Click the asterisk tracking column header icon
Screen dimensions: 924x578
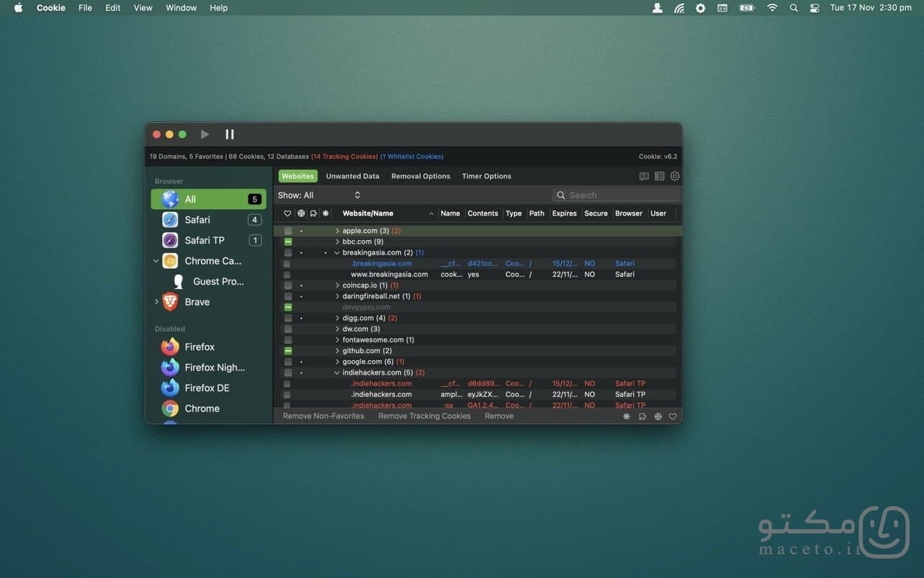325,214
